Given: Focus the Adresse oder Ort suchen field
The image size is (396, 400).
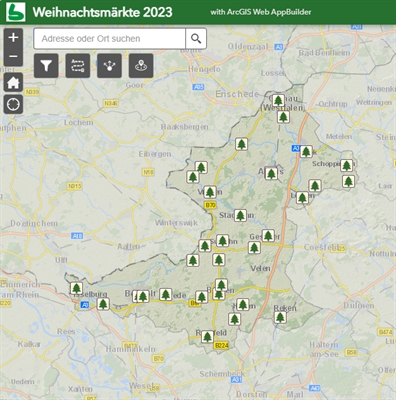Looking at the screenshot, I should 110,39.
